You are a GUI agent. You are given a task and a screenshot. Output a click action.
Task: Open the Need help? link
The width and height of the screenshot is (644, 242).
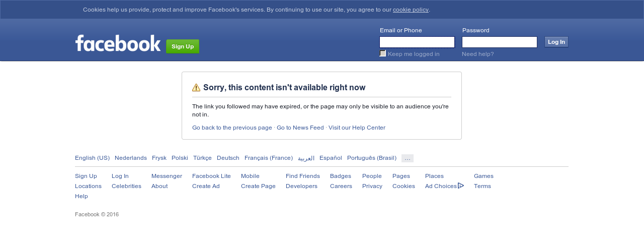click(478, 54)
